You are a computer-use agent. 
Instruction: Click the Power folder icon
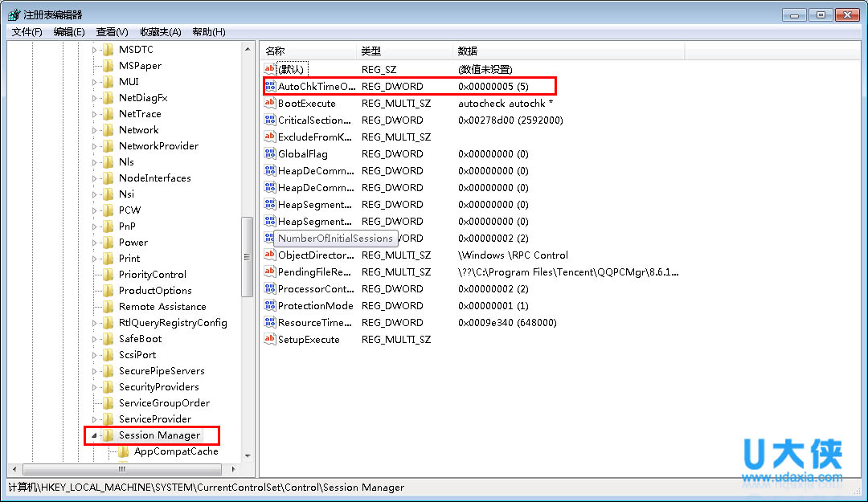109,242
